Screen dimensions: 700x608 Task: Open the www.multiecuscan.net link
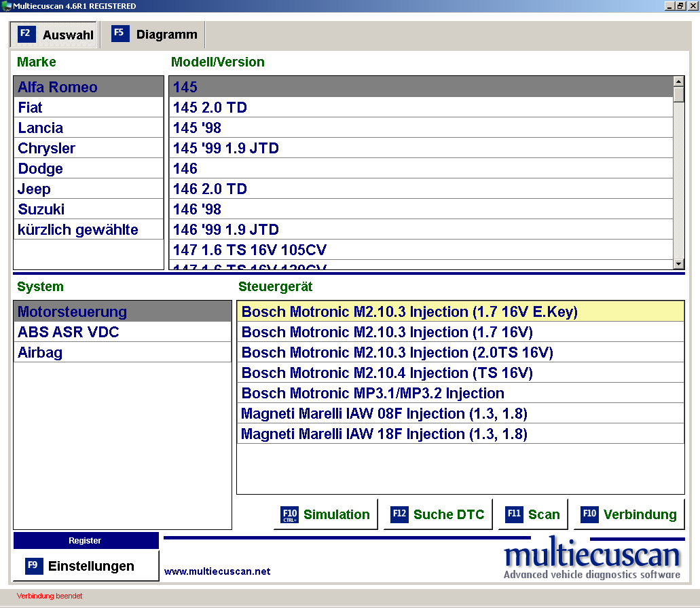click(x=217, y=571)
